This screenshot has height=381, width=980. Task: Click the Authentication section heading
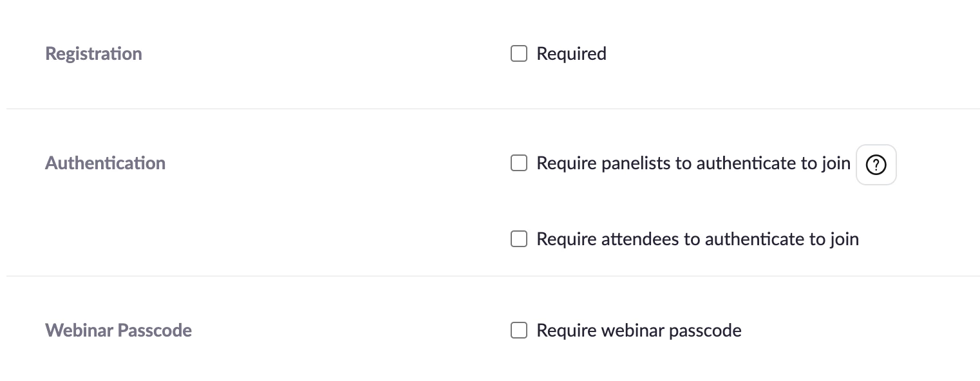tap(105, 163)
